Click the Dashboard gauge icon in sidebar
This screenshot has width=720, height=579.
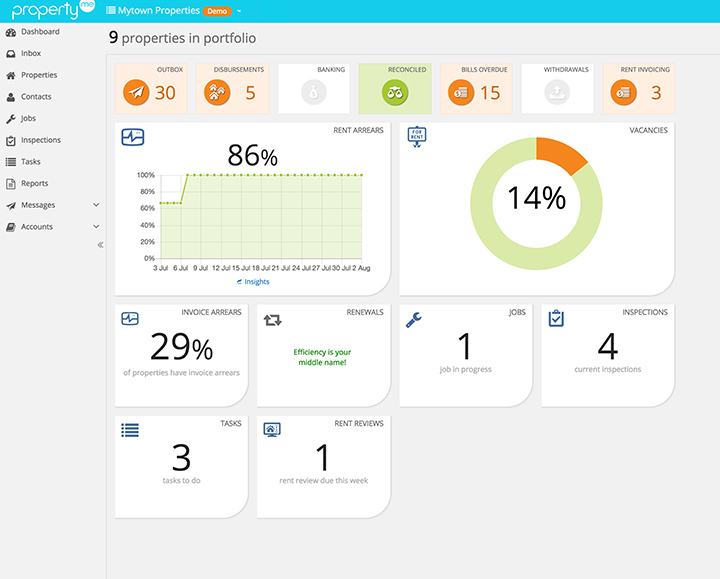(11, 32)
